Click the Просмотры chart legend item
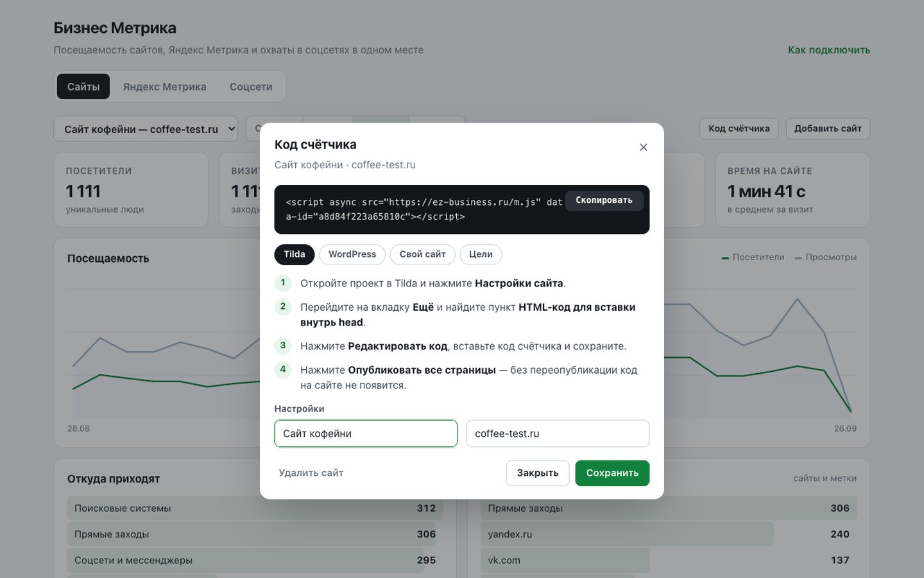The width and height of the screenshot is (924, 578). (826, 257)
